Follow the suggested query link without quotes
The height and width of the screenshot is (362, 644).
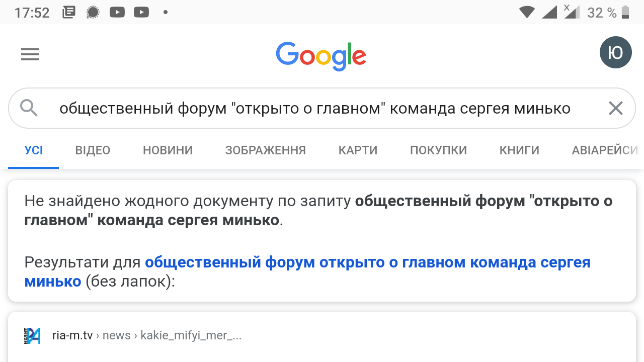tap(367, 262)
